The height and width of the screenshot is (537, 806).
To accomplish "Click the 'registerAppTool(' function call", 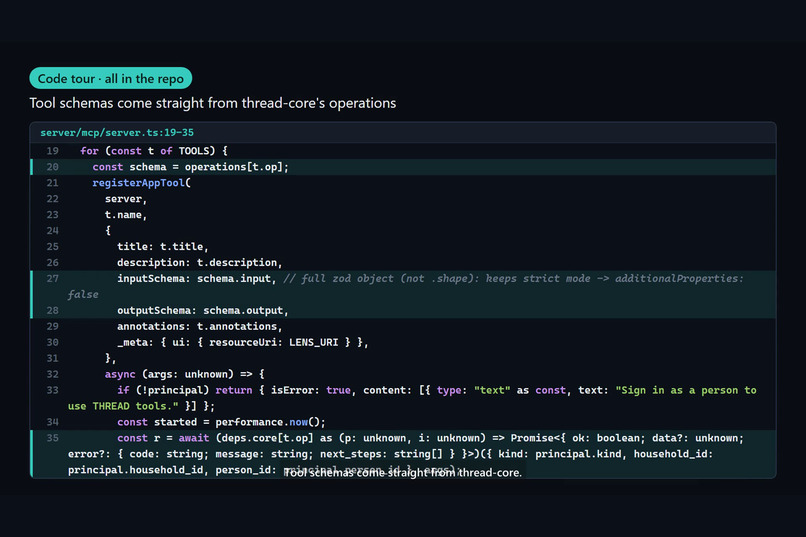I will pos(141,183).
